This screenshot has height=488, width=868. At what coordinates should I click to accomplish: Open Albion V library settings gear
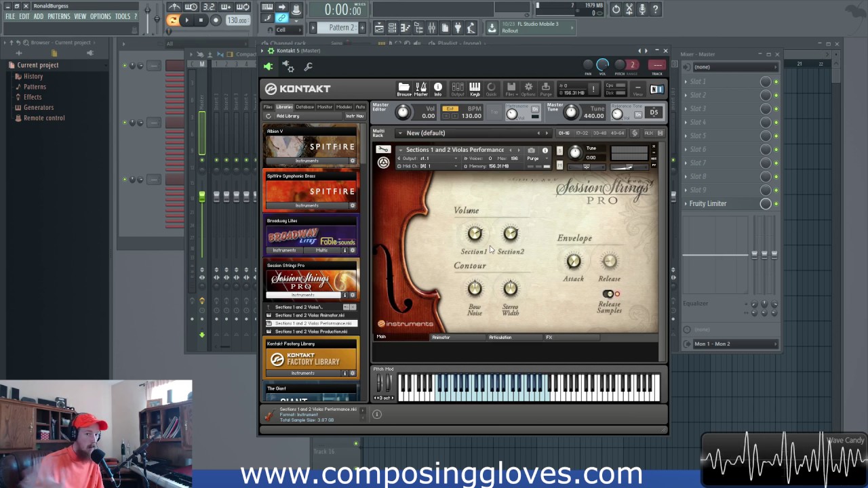(x=352, y=161)
